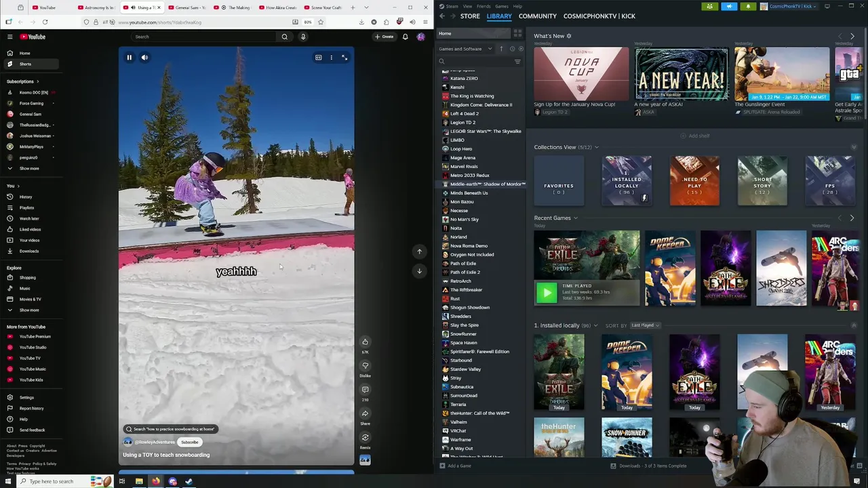The height and width of the screenshot is (488, 868).
Task: Share the Short via the arrow icon
Action: pos(365,413)
